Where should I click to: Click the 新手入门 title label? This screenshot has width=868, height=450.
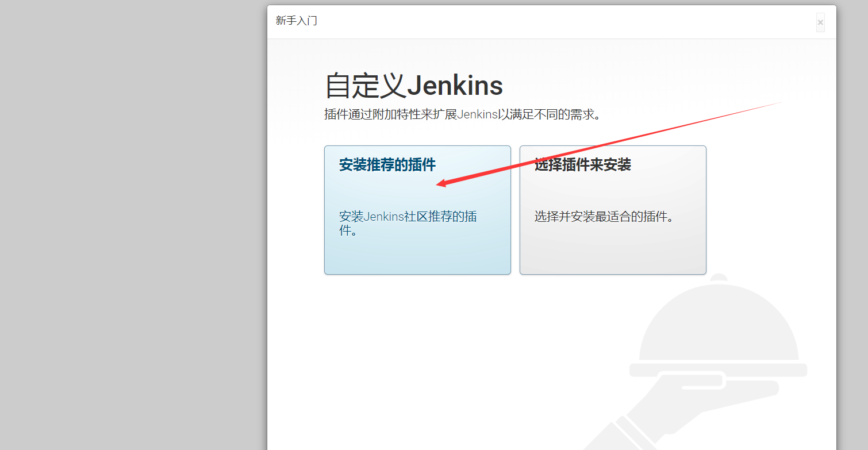(x=295, y=21)
